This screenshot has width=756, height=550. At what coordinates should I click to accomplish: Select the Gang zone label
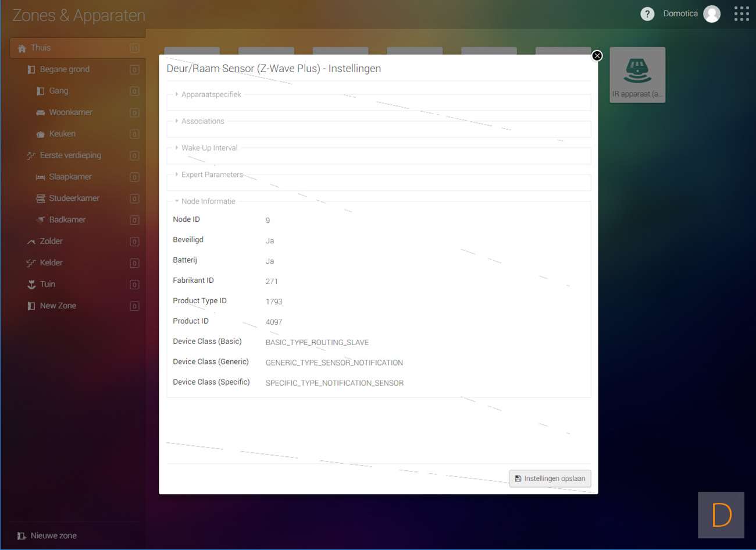[x=59, y=91]
